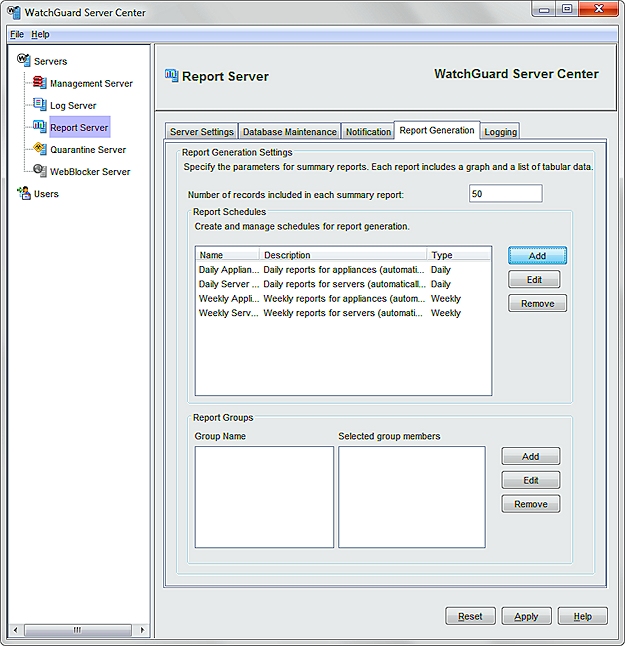Click the Log Server icon
Viewport: 625px width, 646px height.
[x=40, y=105]
